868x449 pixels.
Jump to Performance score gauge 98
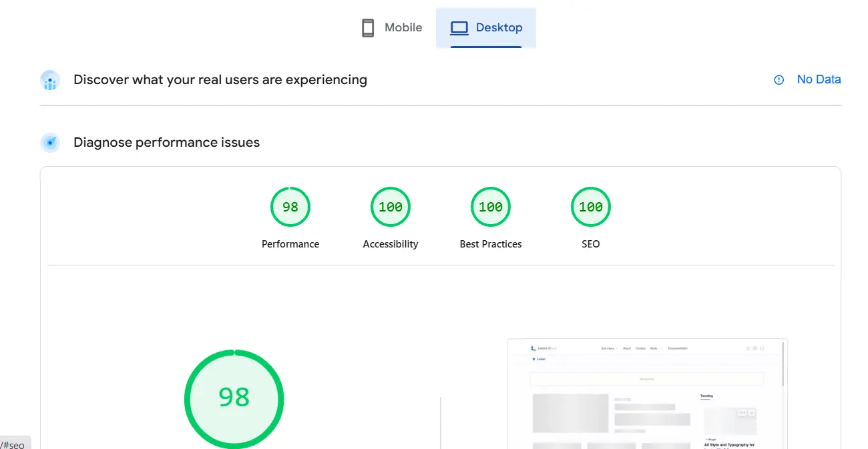tap(290, 207)
